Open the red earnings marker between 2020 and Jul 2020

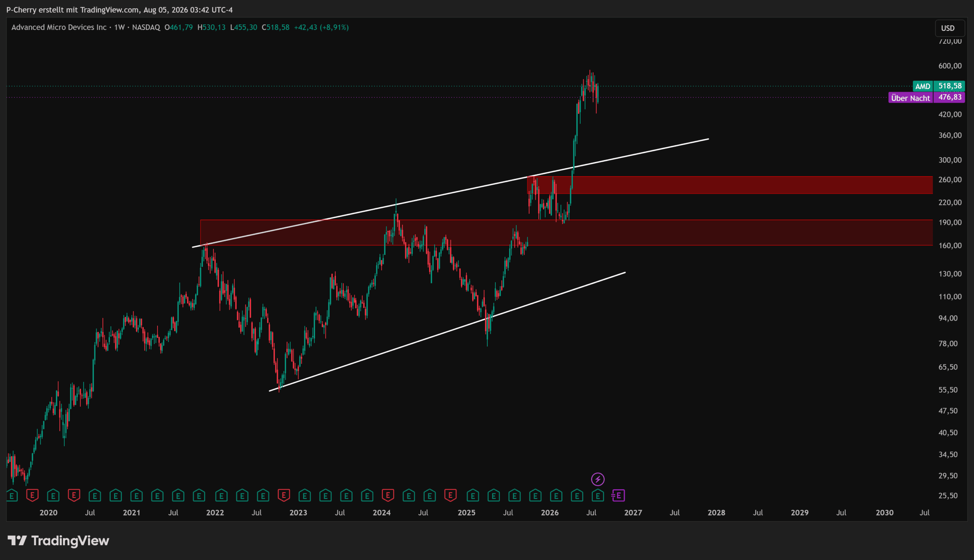[x=74, y=495]
